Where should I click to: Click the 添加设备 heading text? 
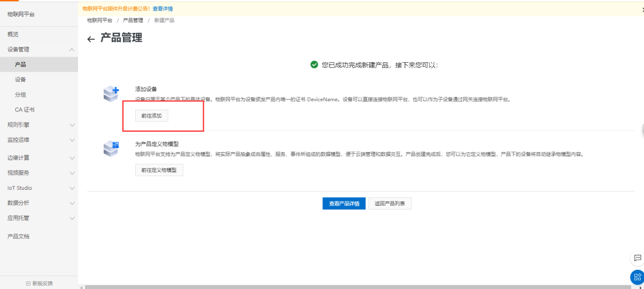point(146,89)
